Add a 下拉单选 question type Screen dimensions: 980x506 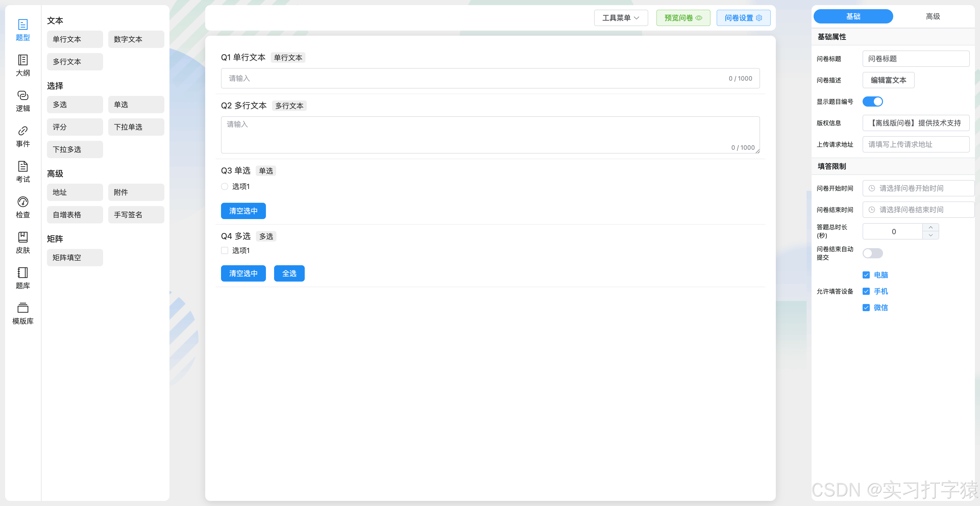pyautogui.click(x=136, y=127)
